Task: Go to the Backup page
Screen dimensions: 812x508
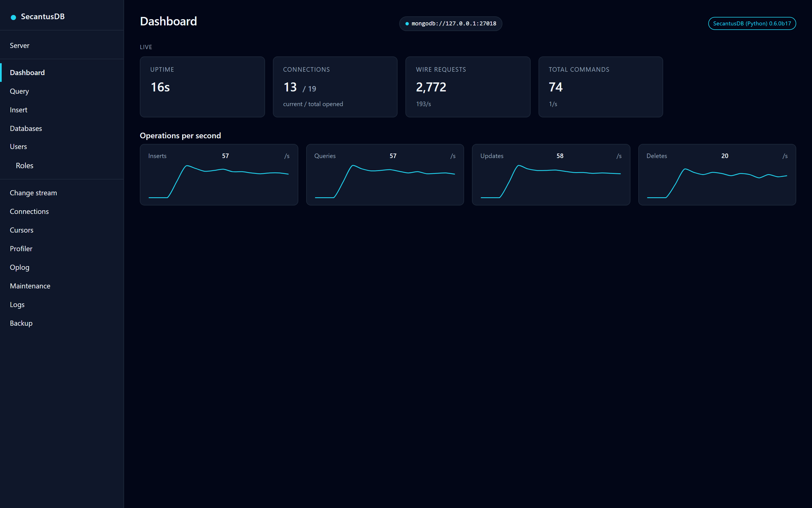Action: (62, 323)
